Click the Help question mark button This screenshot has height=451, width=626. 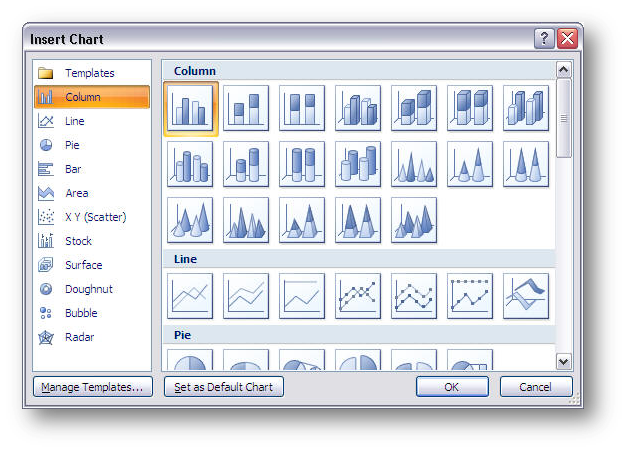tap(545, 39)
